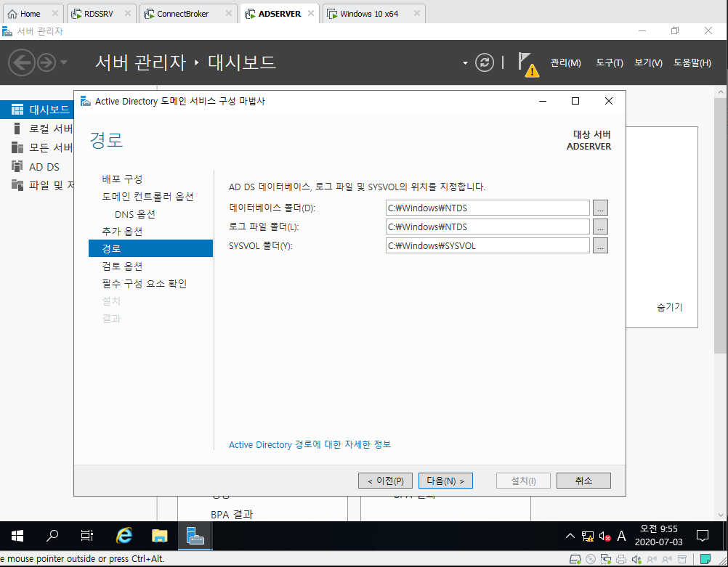The height and width of the screenshot is (567, 728).
Task: Select the 경로 wizard step
Action: (150, 248)
